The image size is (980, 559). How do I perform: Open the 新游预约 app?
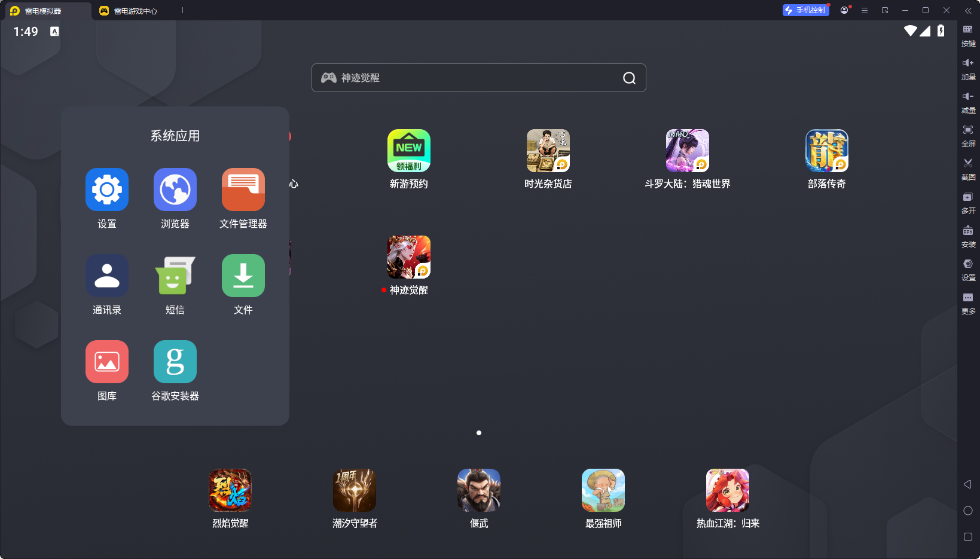tap(409, 151)
